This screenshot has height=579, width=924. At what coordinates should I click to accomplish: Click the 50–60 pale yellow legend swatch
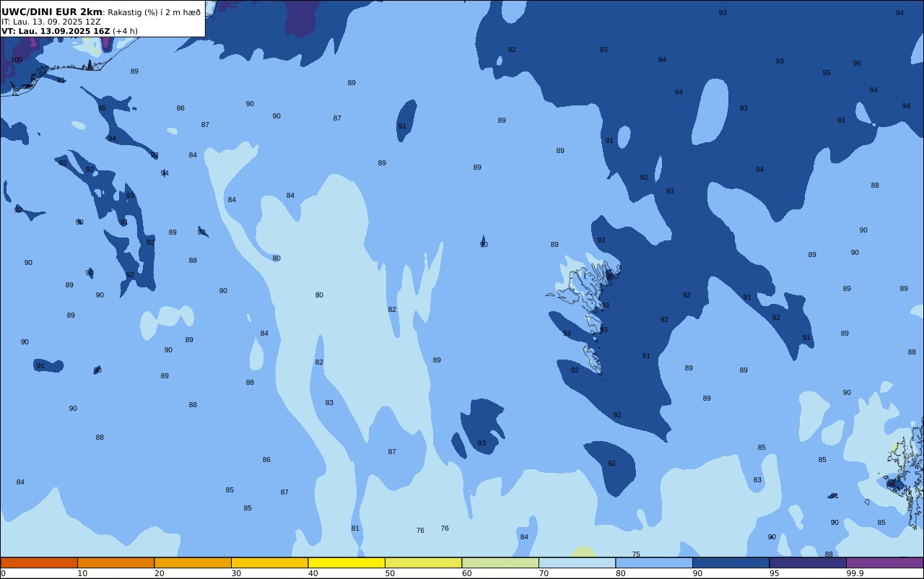[423, 562]
